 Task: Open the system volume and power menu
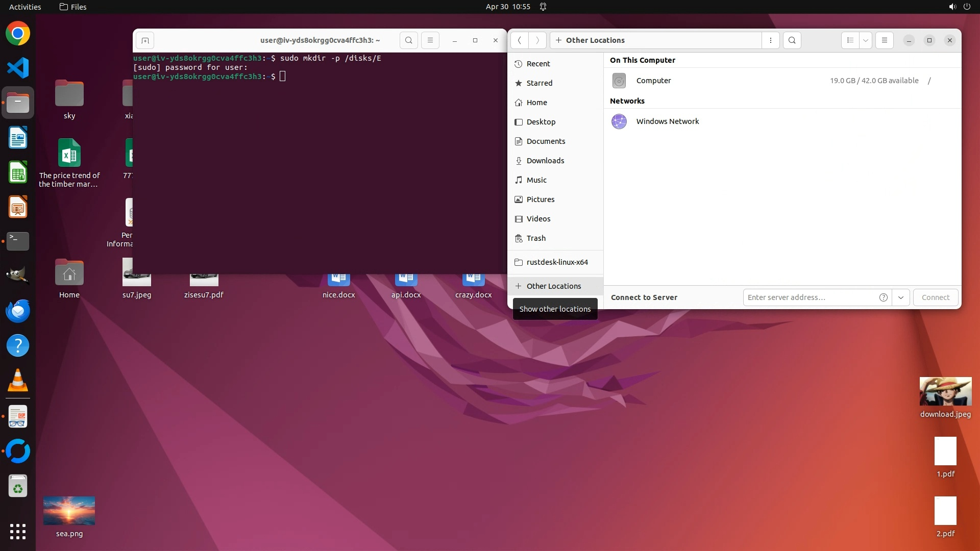(959, 7)
